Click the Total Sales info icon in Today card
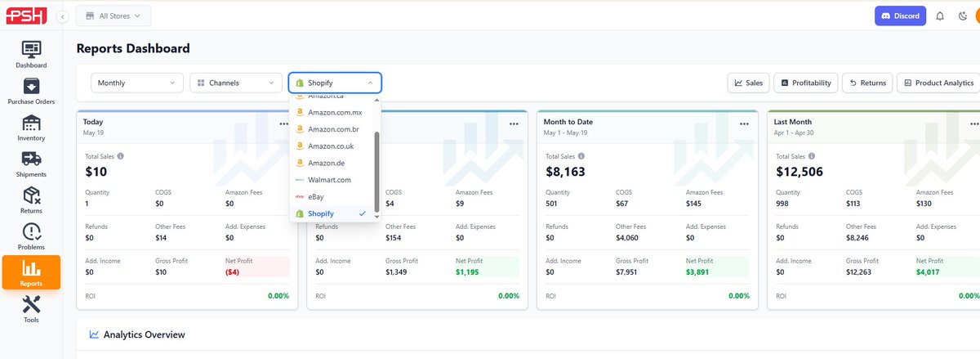Viewport: 980px width, 359px height. [121, 156]
